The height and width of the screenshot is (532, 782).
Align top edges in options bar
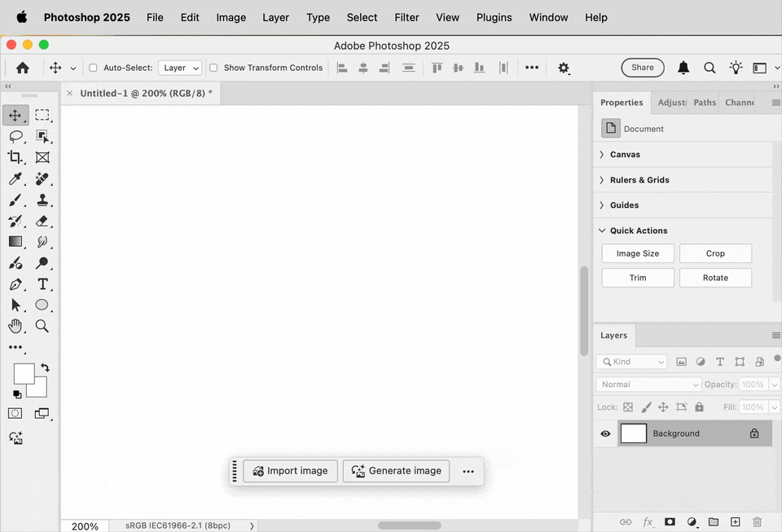437,68
